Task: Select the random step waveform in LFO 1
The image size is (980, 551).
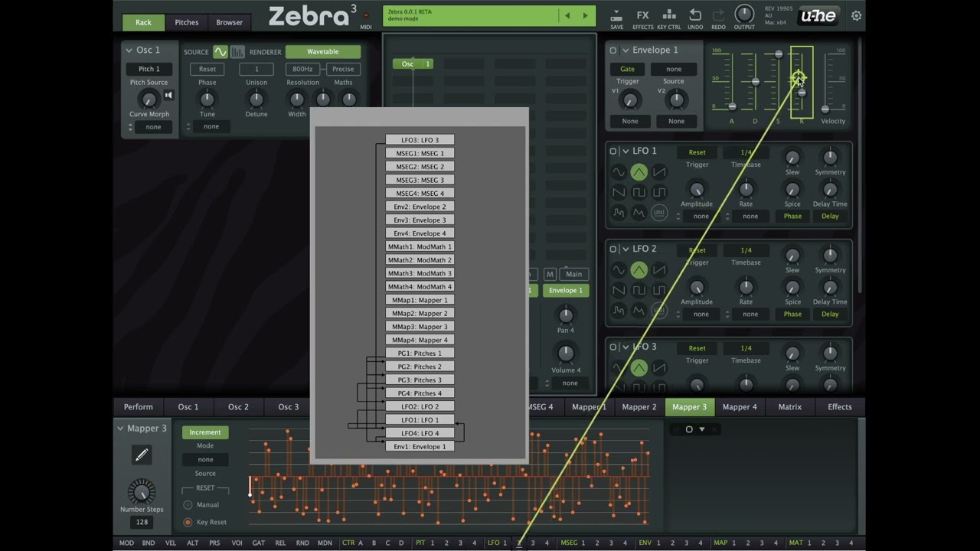Action: (619, 212)
